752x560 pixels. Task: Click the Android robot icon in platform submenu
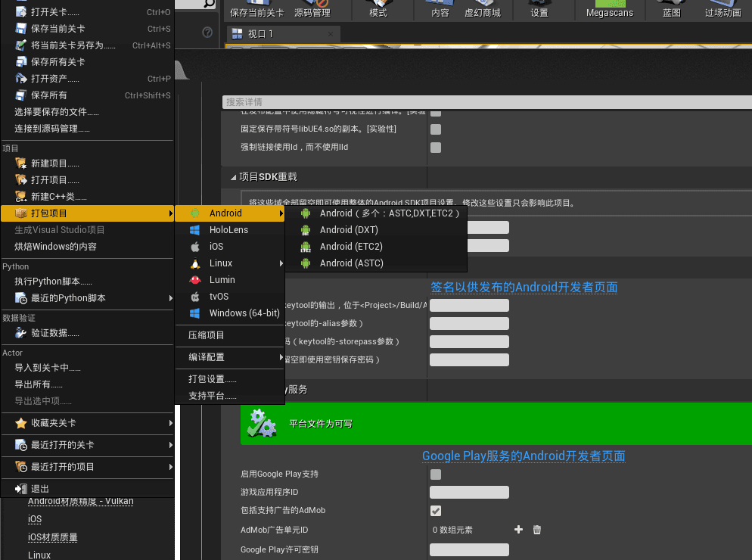[194, 213]
